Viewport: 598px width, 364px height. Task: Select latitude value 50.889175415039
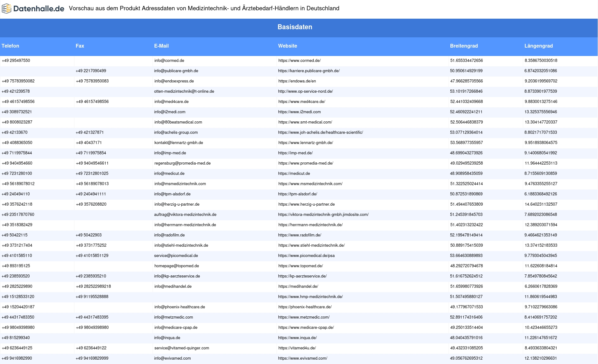tap(467, 245)
